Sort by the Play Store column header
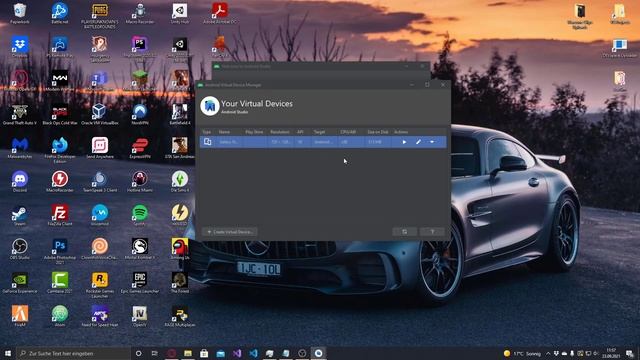 tap(254, 132)
